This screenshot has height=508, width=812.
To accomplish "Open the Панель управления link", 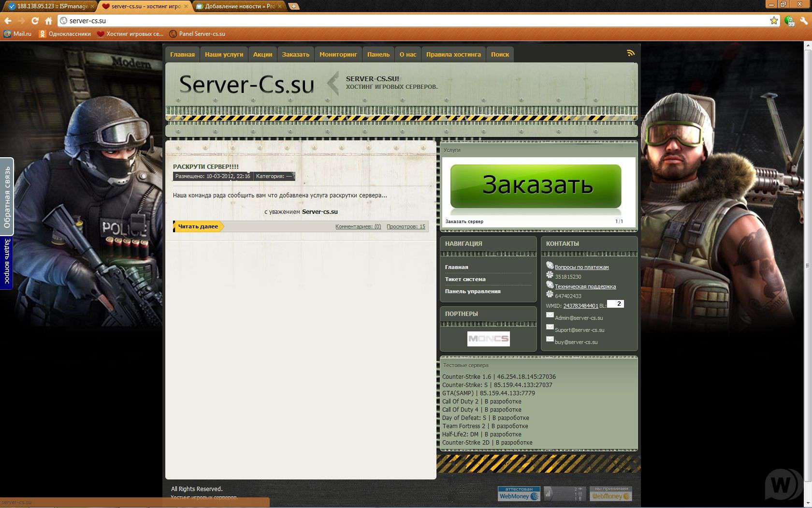I will (x=473, y=291).
